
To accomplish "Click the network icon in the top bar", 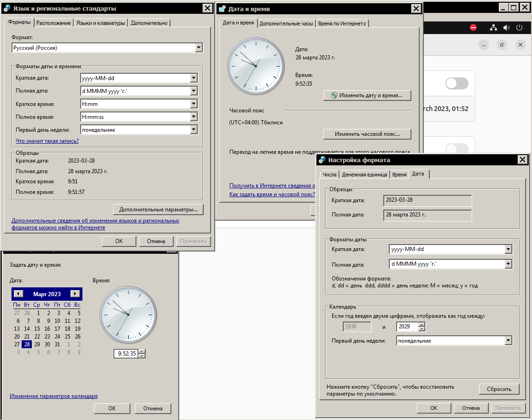I will pos(493,28).
